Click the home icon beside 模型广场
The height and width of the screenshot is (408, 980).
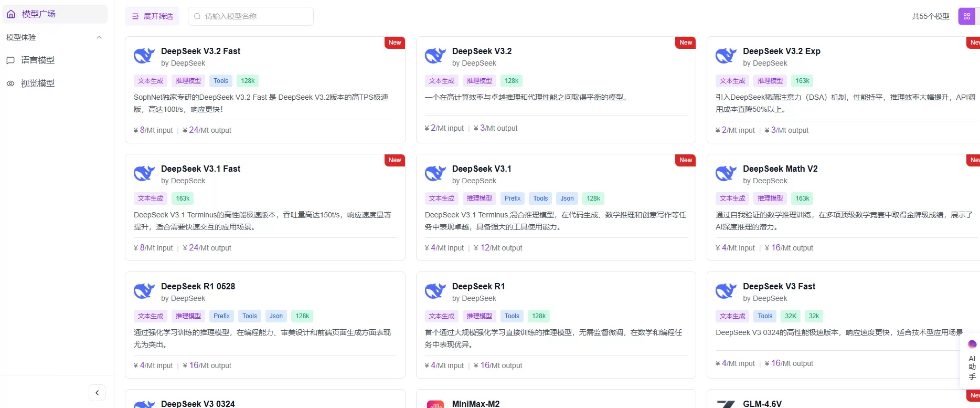(11, 14)
